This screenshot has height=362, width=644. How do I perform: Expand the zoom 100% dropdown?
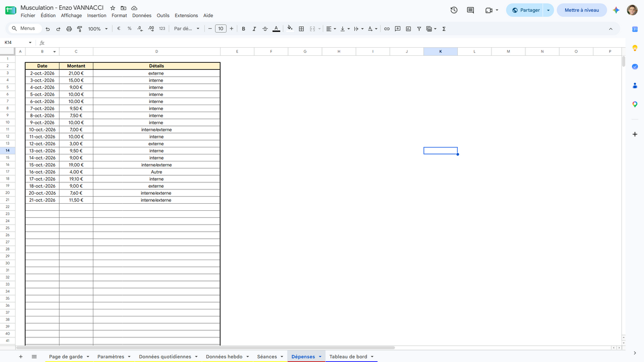click(98, 29)
